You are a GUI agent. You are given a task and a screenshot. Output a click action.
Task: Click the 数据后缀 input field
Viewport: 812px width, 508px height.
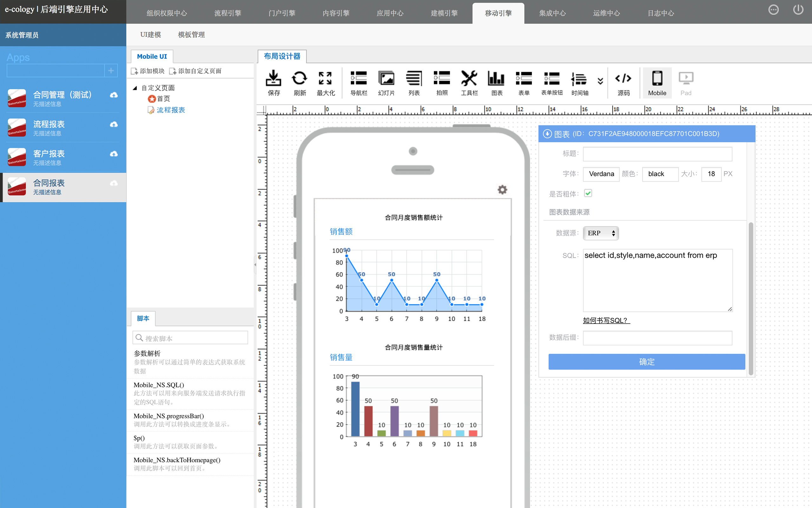tap(657, 338)
